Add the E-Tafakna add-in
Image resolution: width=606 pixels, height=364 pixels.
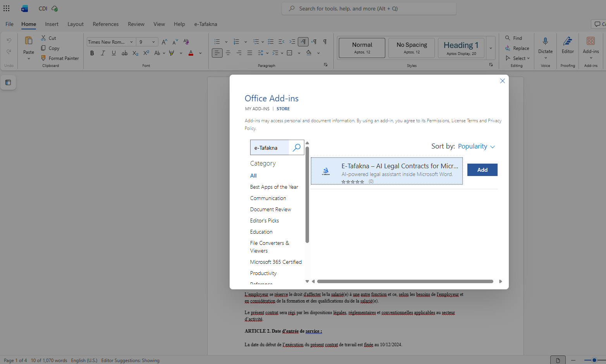pos(482,170)
